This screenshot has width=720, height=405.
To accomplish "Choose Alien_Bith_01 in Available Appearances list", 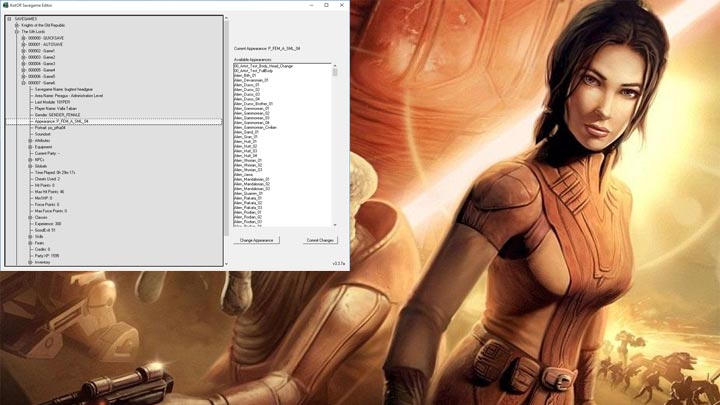I will click(x=247, y=75).
